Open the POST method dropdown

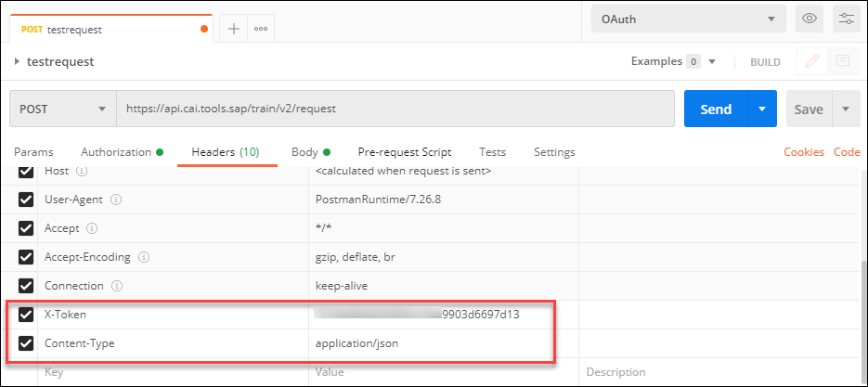[x=62, y=109]
